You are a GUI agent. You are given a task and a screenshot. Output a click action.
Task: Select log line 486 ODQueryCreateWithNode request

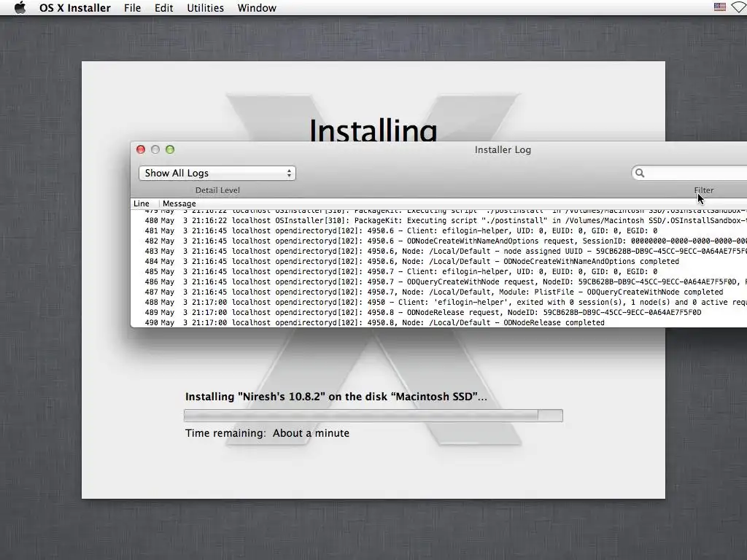coord(438,282)
